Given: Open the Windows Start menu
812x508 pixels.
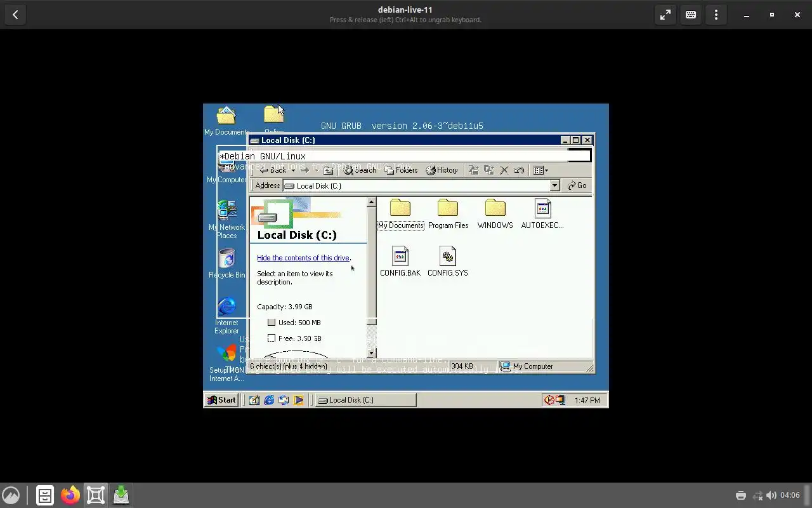Looking at the screenshot, I should coord(221,400).
